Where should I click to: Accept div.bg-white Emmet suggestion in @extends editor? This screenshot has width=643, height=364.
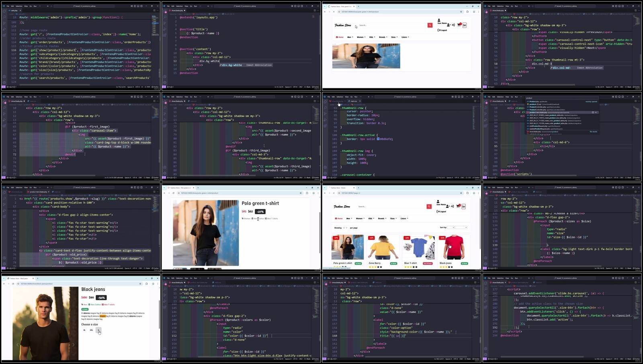tap(246, 65)
